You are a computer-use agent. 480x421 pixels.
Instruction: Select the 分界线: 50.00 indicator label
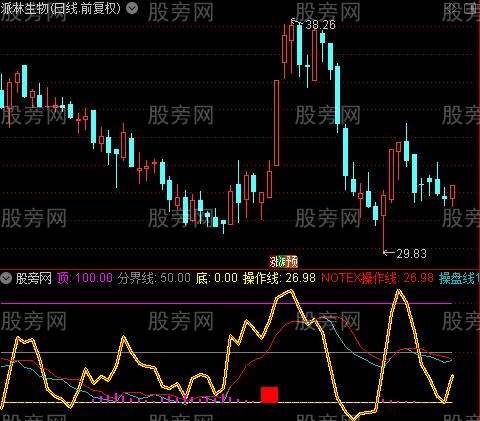(154, 278)
